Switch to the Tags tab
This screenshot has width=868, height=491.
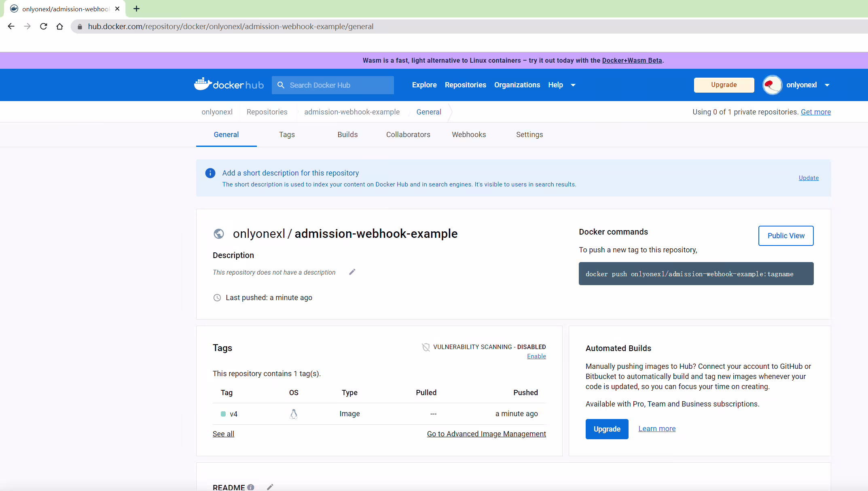pos(287,135)
